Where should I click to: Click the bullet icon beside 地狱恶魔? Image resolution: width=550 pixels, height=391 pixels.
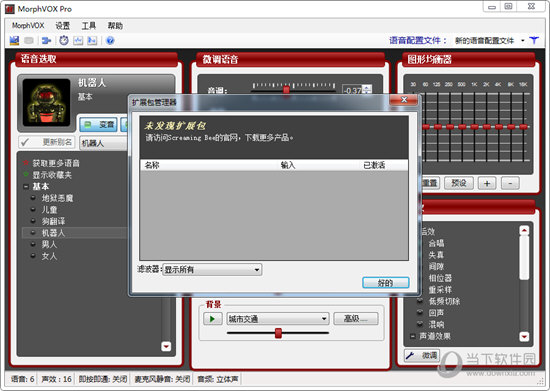(33, 198)
